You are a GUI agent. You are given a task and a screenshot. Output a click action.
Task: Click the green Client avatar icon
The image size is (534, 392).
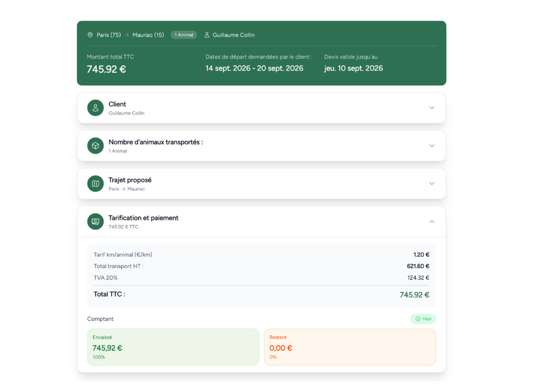95,108
